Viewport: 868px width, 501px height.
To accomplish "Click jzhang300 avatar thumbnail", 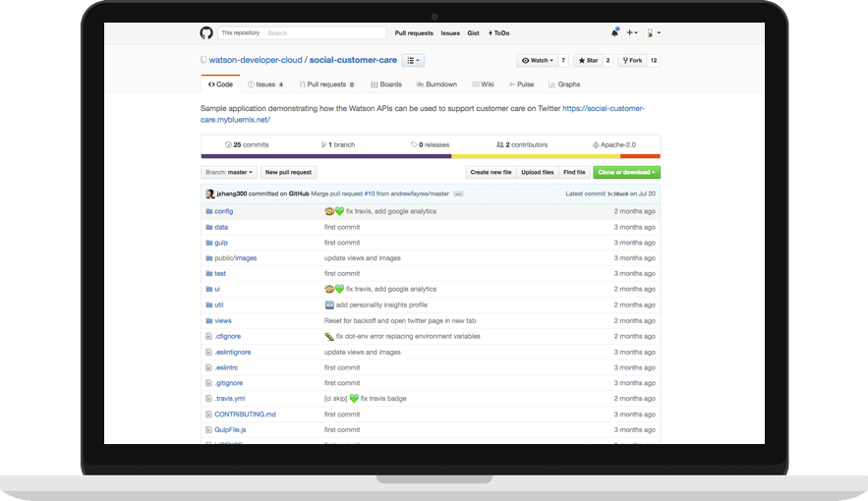I will (210, 195).
